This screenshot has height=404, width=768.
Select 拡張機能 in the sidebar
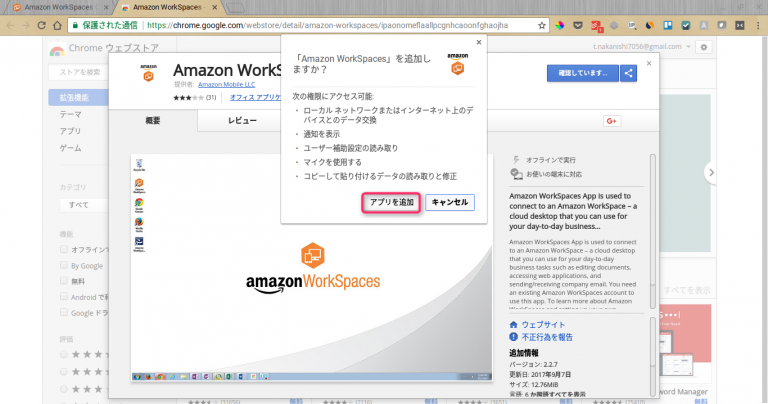78,97
